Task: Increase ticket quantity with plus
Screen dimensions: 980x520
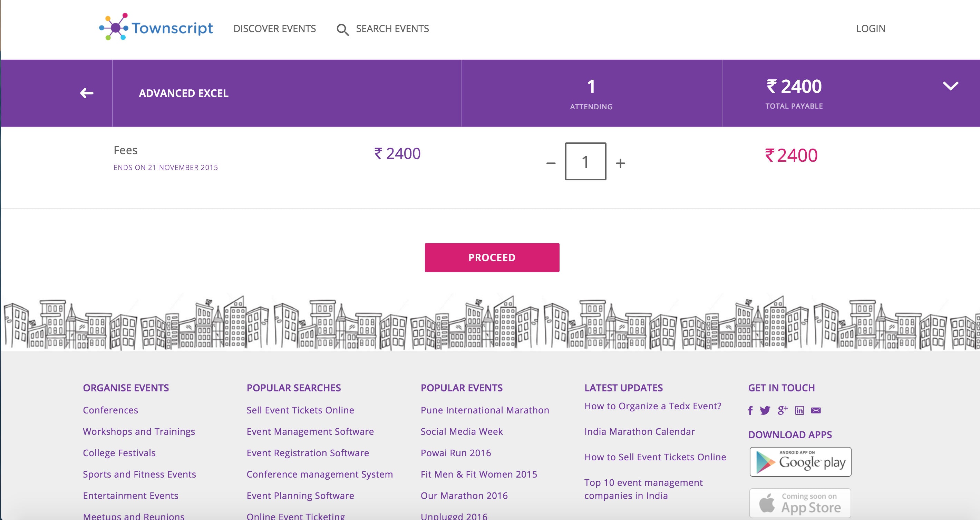Action: 621,163
